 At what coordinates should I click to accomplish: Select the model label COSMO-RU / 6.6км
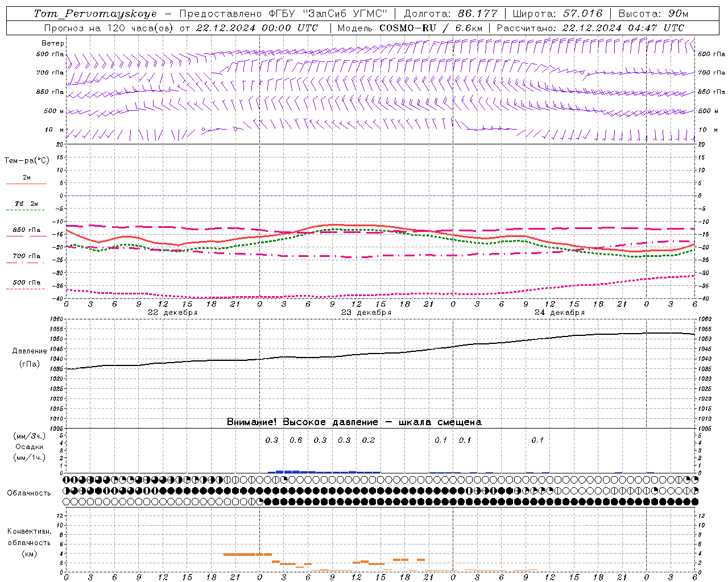click(431, 28)
